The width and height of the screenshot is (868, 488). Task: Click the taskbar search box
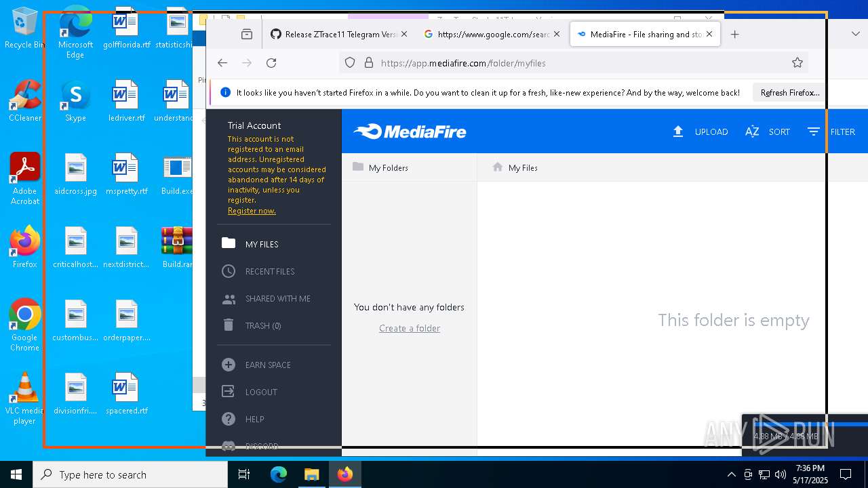pyautogui.click(x=130, y=474)
